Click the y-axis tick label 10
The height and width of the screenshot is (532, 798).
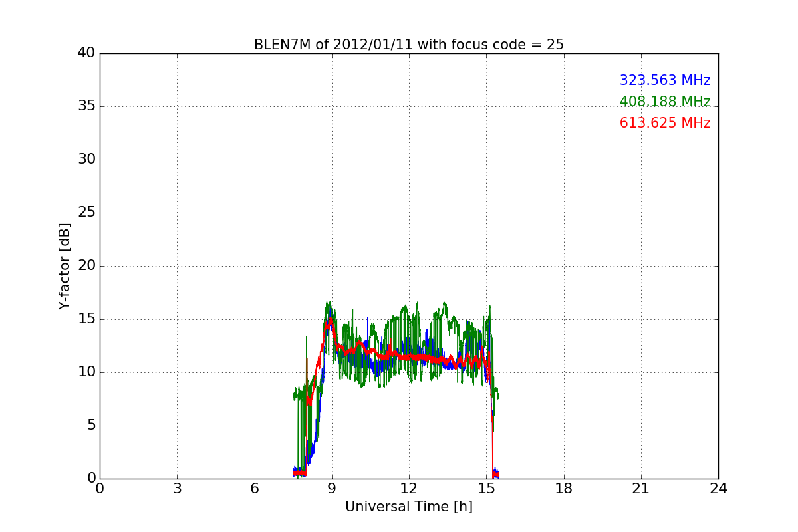(86, 372)
